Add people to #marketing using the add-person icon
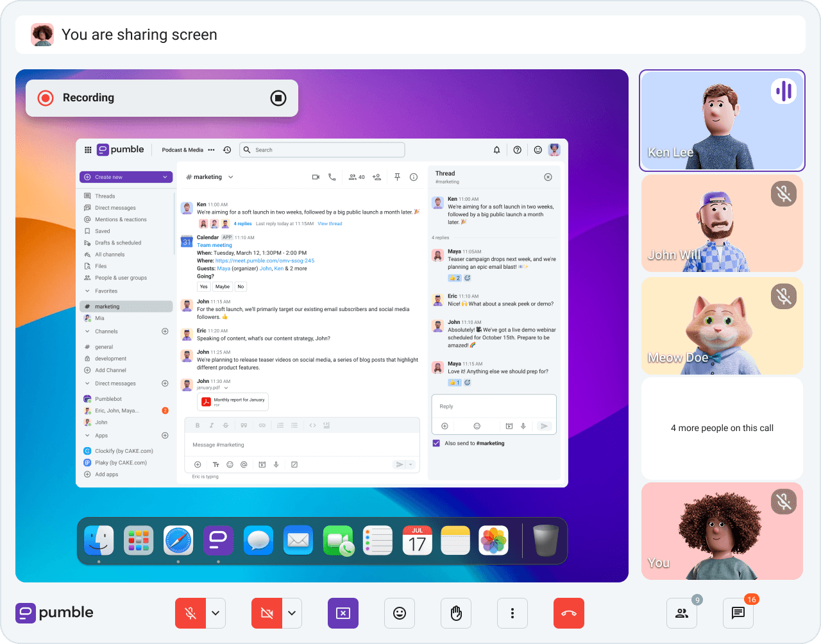 tap(377, 176)
